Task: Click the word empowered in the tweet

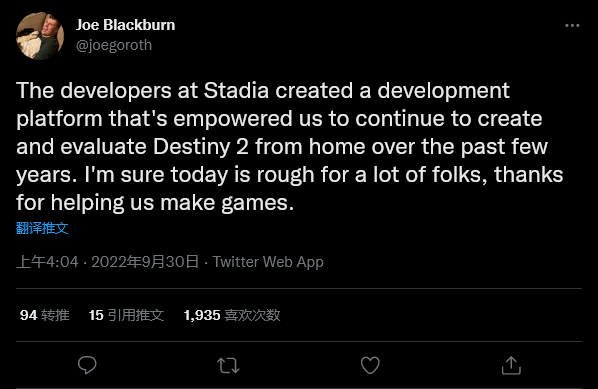Action: coord(233,119)
